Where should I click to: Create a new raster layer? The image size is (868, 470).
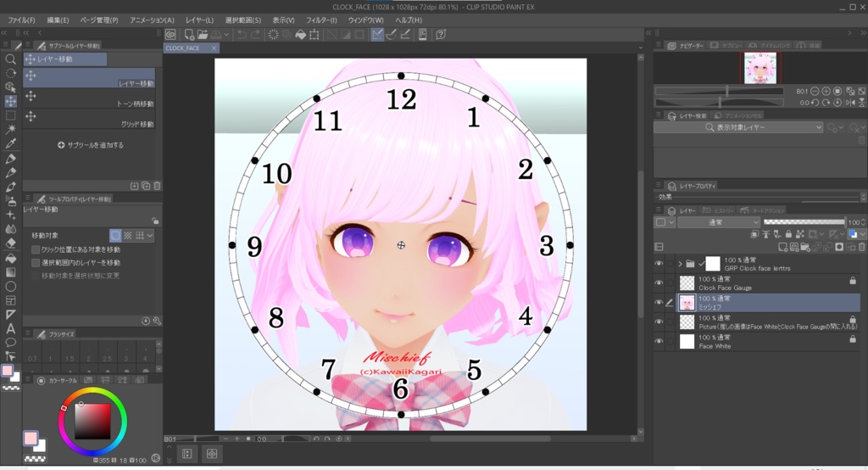[782, 247]
